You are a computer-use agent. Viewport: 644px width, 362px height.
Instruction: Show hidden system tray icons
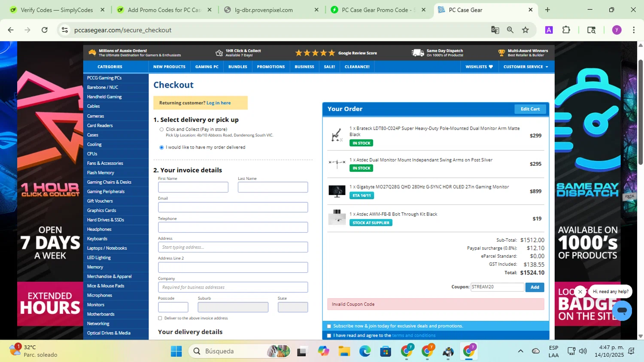point(520,351)
